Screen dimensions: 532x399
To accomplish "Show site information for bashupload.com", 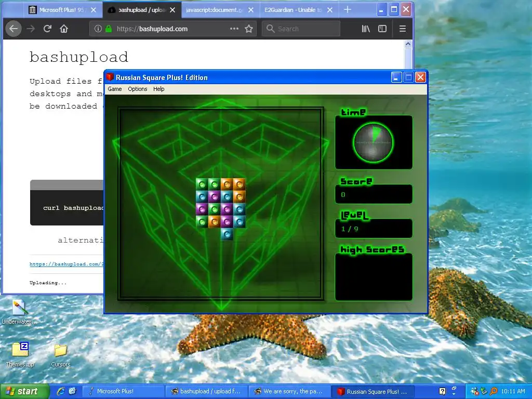I will click(98, 29).
